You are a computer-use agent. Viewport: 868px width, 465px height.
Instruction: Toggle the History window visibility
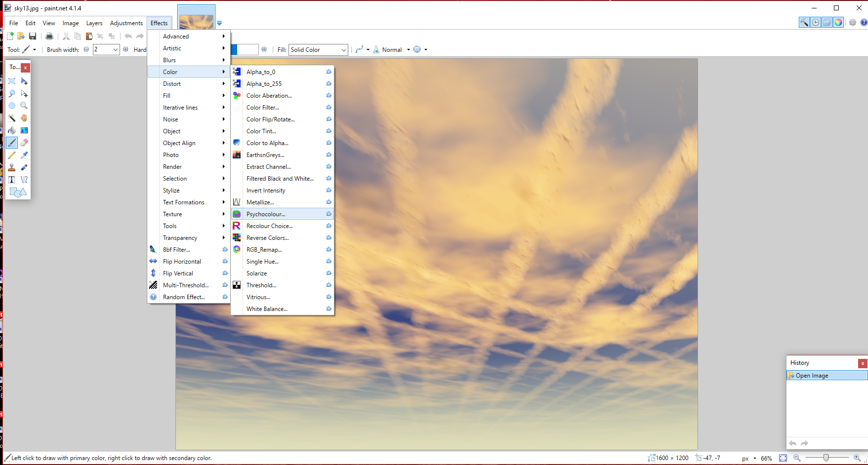[816, 22]
